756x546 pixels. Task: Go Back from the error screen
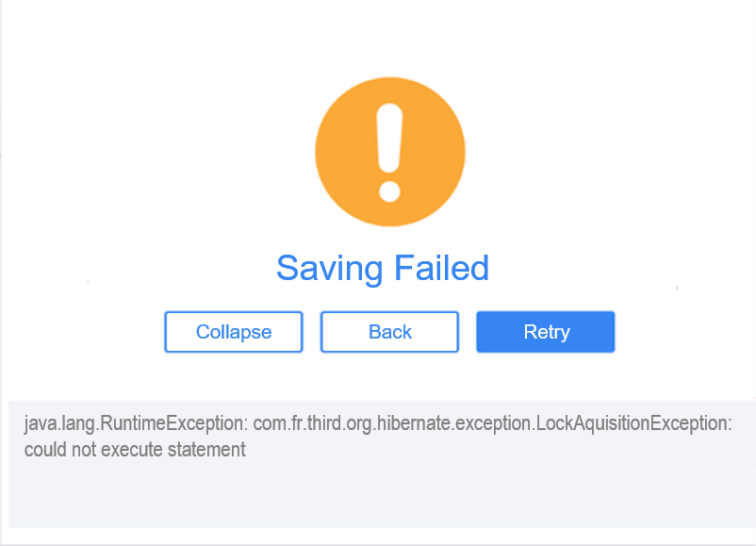tap(389, 331)
